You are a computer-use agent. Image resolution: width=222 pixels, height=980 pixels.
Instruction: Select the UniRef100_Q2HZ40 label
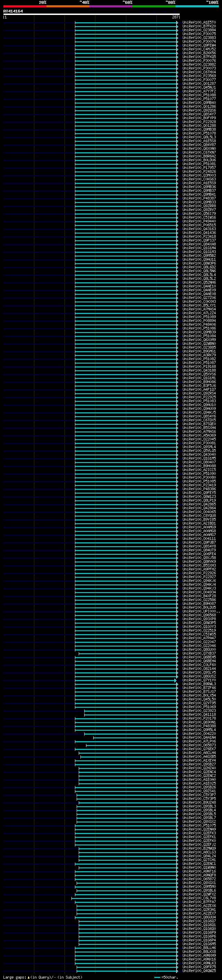tap(199, 768)
